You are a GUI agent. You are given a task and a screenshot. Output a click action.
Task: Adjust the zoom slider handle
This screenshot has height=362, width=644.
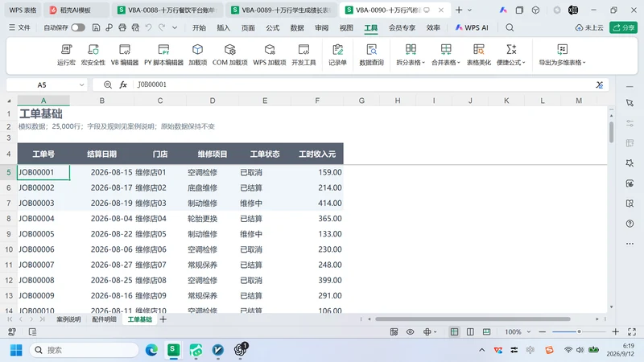pos(579,331)
